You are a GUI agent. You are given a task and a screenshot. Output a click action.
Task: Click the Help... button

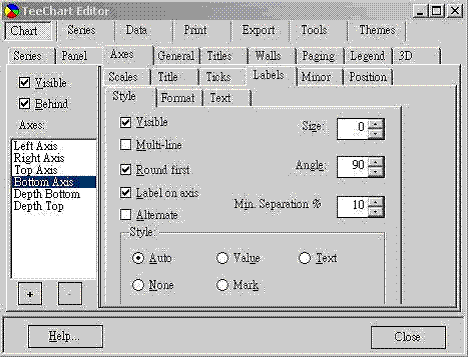click(65, 337)
